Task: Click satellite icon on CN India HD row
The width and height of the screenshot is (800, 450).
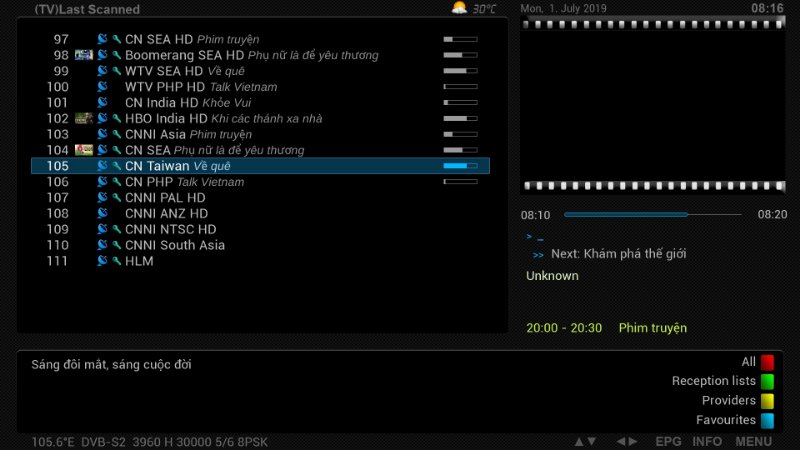Action: pyautogui.click(x=103, y=102)
